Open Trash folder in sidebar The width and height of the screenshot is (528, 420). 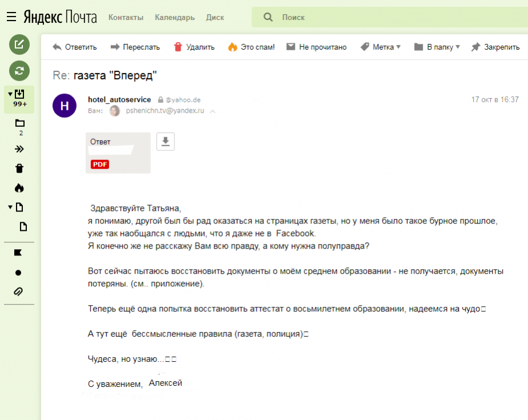pos(19,169)
